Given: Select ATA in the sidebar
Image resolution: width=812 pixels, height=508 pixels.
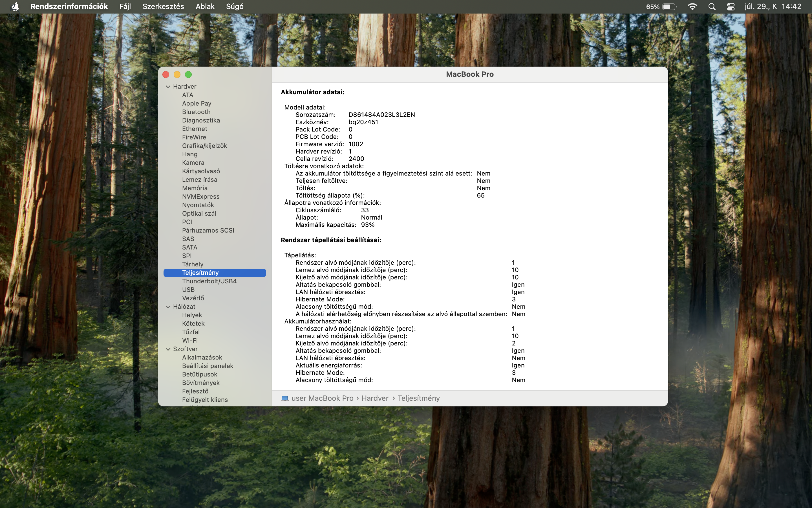Looking at the screenshot, I should tap(215, 95).
